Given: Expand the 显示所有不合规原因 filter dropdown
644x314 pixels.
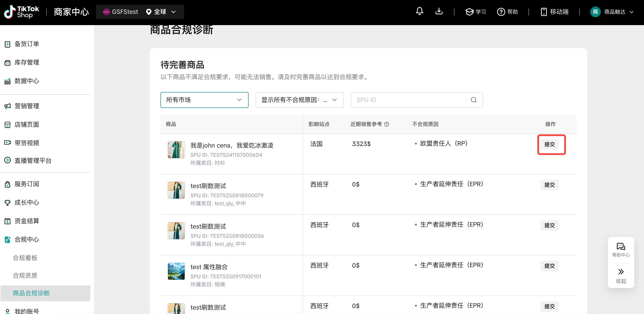Looking at the screenshot, I should [299, 100].
